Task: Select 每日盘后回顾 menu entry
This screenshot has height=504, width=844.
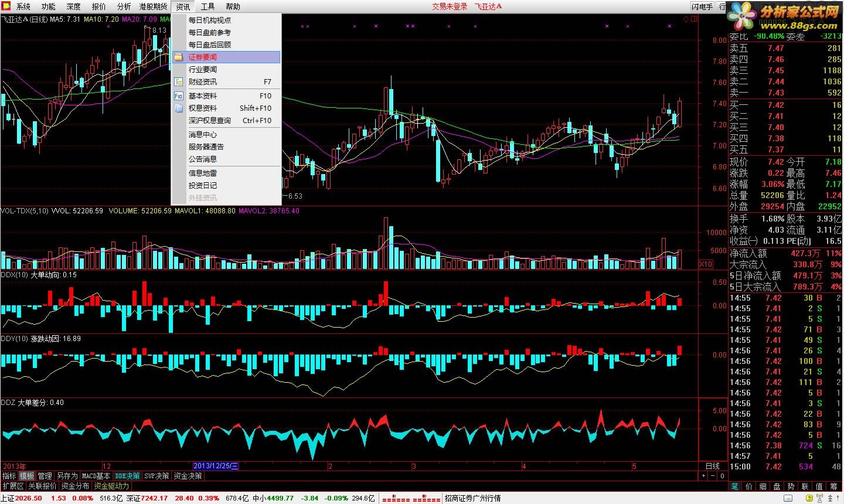Action: click(226, 45)
